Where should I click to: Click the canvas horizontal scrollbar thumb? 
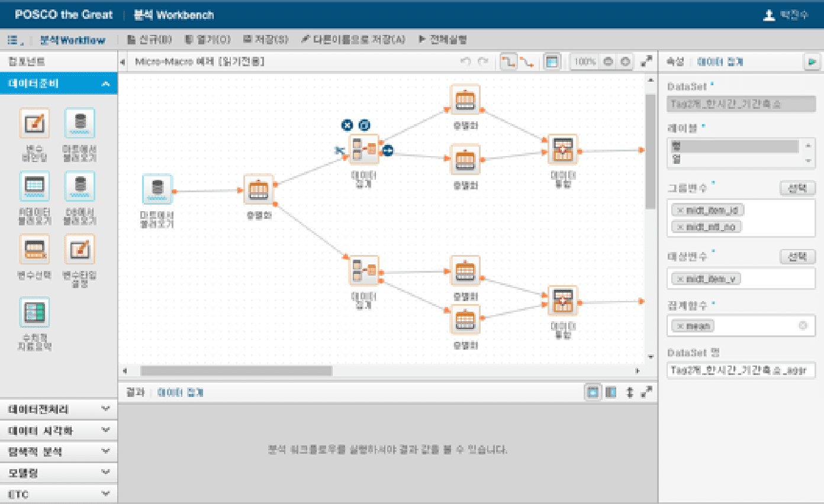tap(236, 370)
